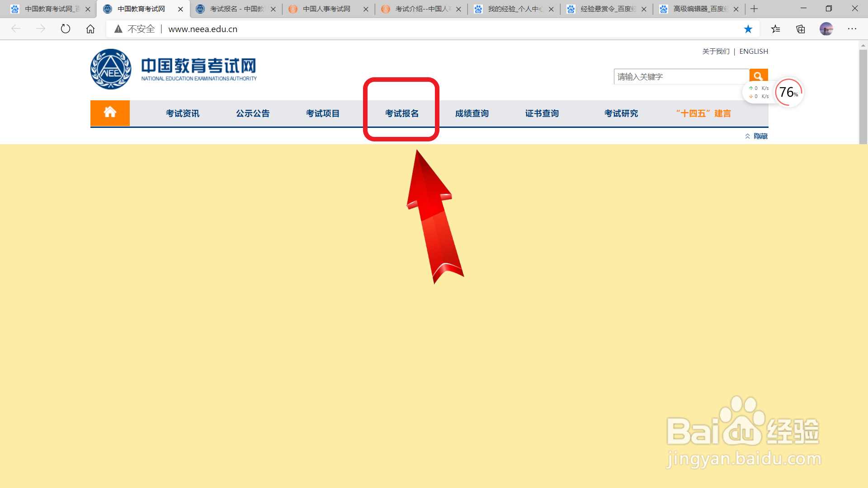868x488 pixels.
Task: Collapse the panel with 隐藏
Action: tap(756, 136)
